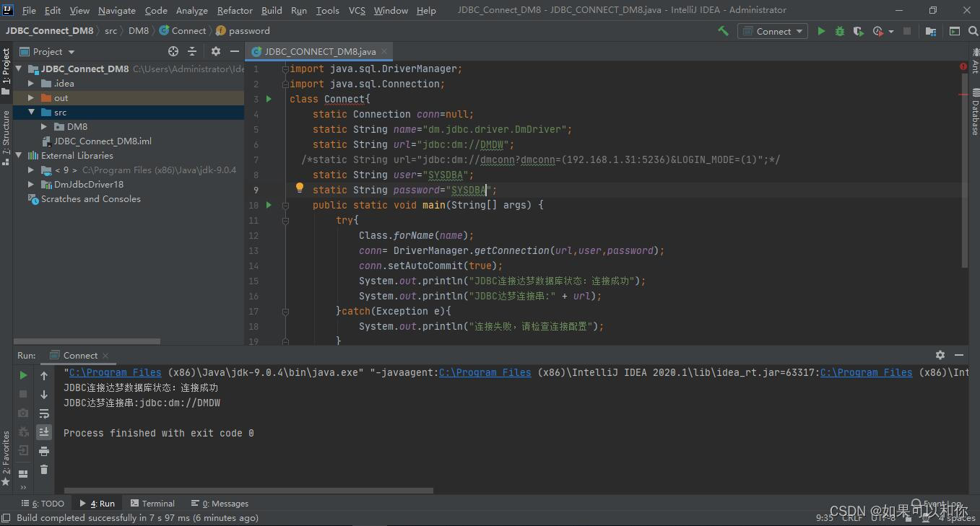Open the VCS menu
Viewport: 980px width, 526px height.
[357, 10]
